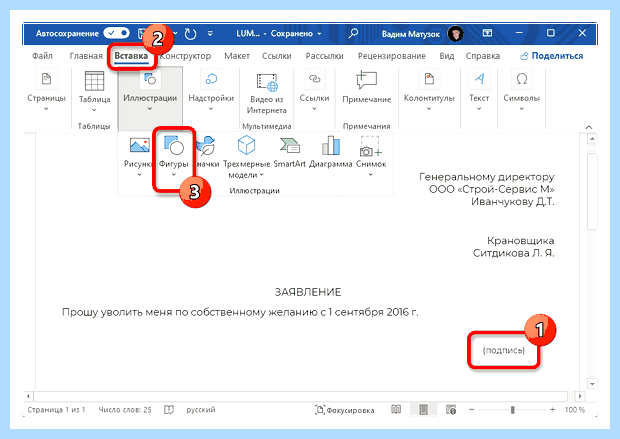The height and width of the screenshot is (439, 620).
Task: Open the Надстройки dropdown
Action: coord(211,91)
